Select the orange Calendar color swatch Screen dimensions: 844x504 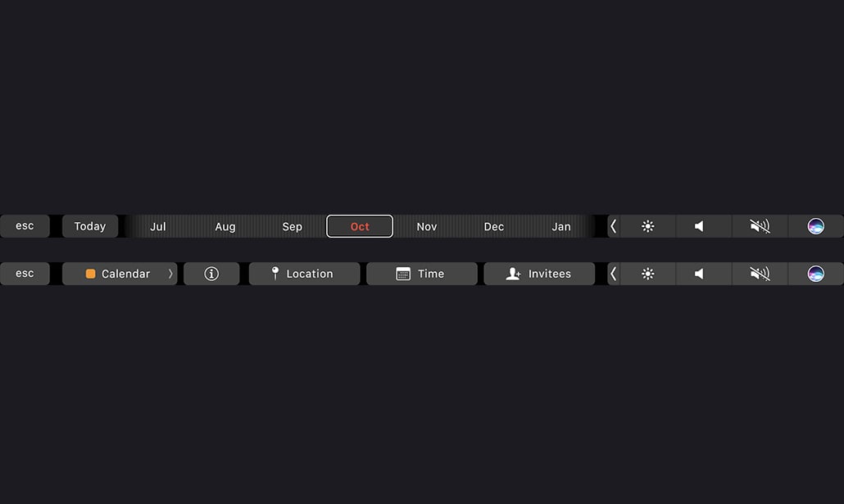click(90, 274)
